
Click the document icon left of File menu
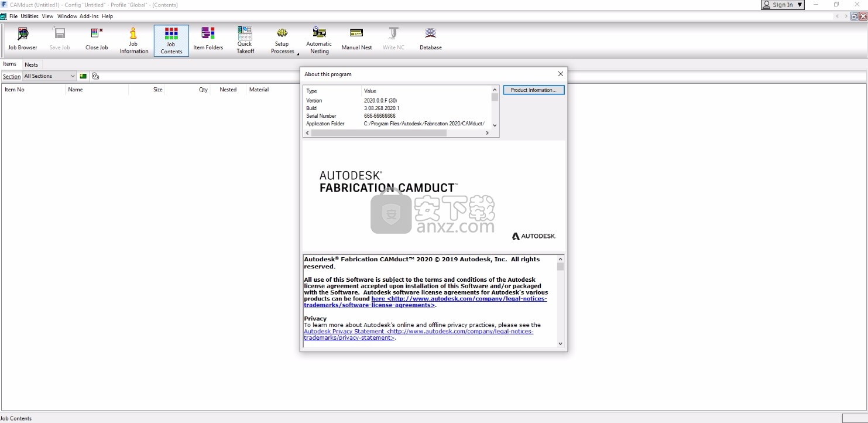click(x=4, y=16)
